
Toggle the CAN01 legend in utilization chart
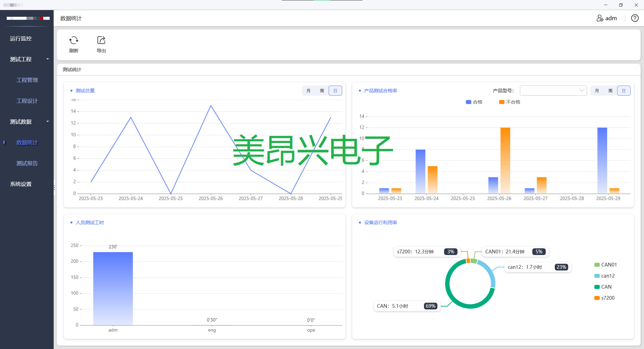(605, 264)
